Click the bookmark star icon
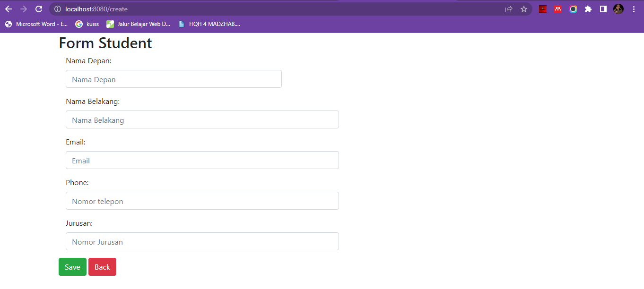Screen dimensions: 644x289 (523, 8)
